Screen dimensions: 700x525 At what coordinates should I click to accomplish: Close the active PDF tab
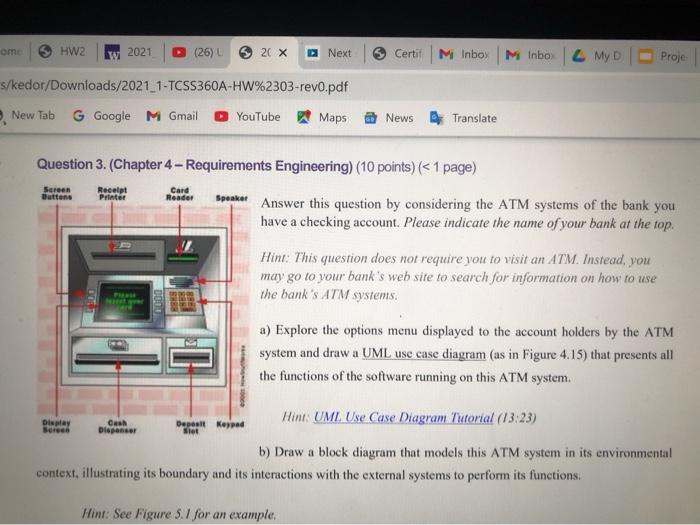coord(283,53)
